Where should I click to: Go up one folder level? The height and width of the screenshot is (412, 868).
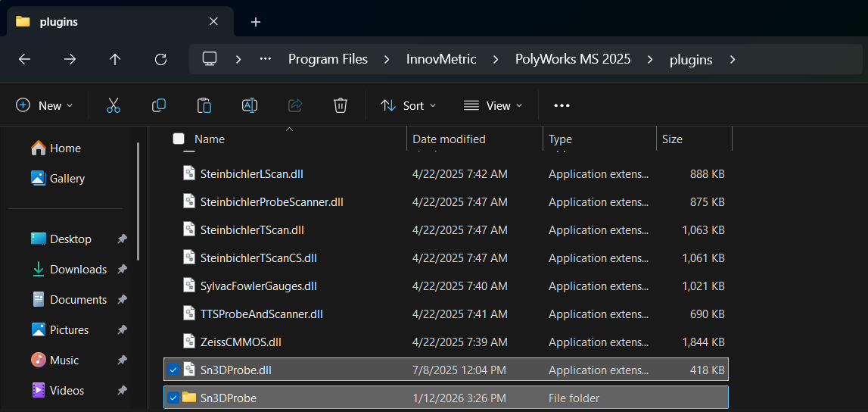pos(115,59)
